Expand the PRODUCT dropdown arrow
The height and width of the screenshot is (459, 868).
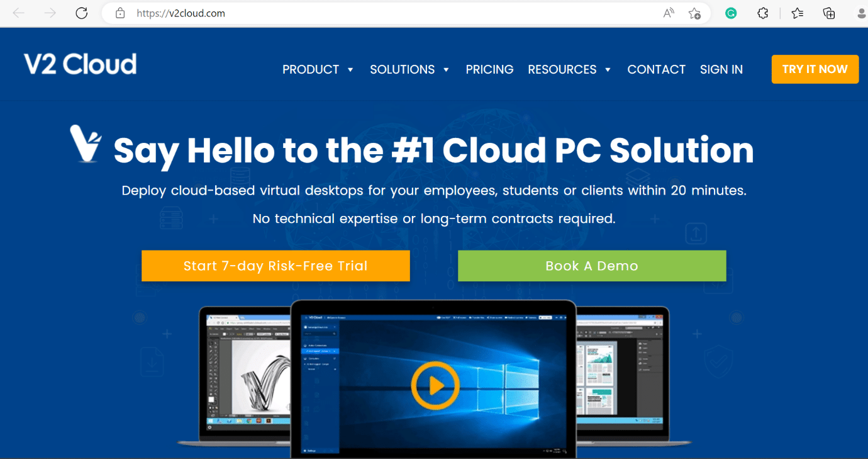pos(350,70)
